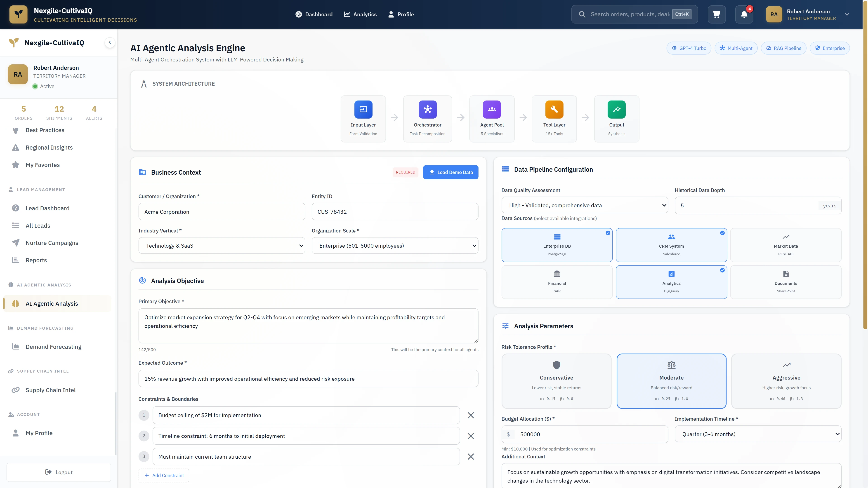Select the Orchestrator node in system architecture
Screen dimensions: 868x488
(427, 119)
